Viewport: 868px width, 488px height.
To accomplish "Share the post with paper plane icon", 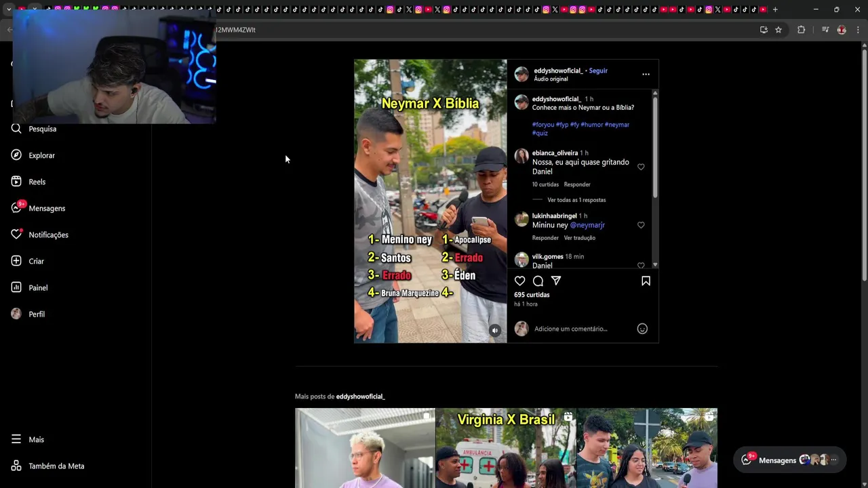I will (556, 281).
